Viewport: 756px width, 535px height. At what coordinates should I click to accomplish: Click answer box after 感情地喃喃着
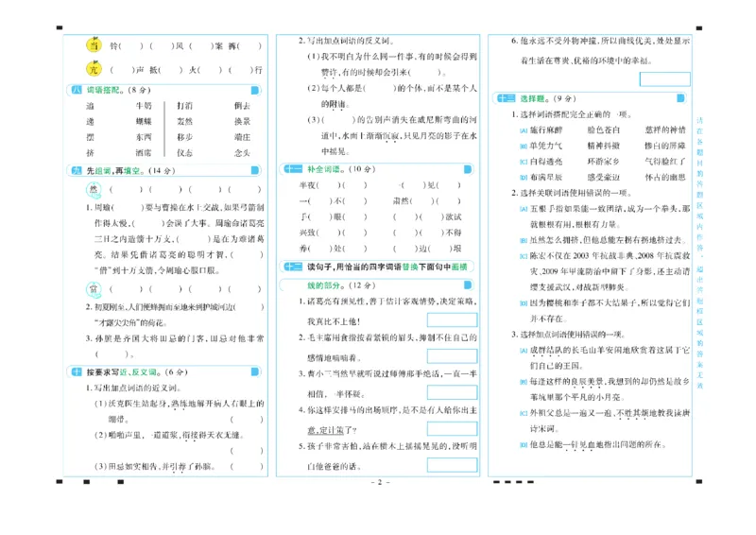[x=453, y=356]
